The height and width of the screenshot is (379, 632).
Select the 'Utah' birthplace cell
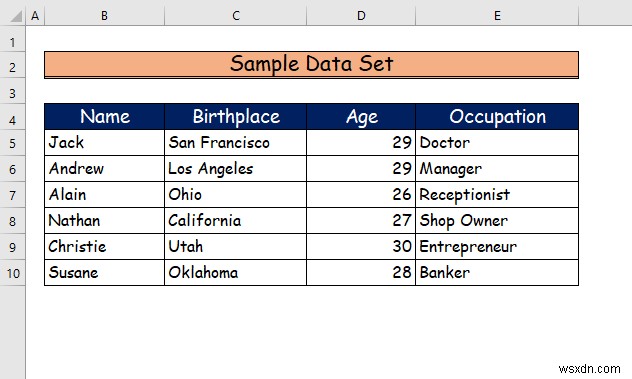coord(235,247)
